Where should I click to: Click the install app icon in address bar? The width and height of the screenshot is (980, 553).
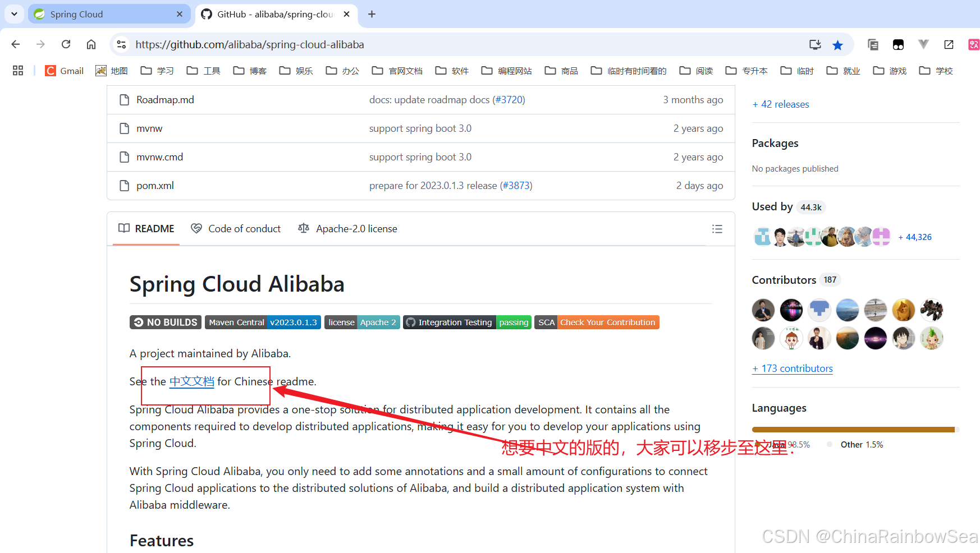click(815, 44)
